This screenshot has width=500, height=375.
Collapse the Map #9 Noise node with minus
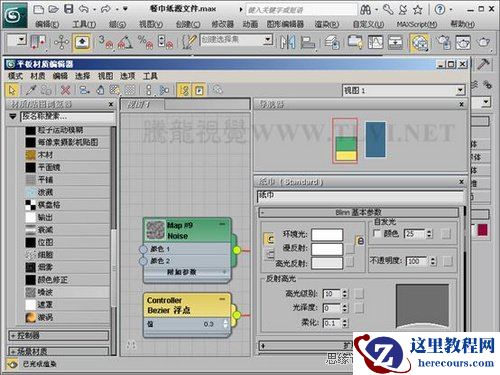[222, 224]
